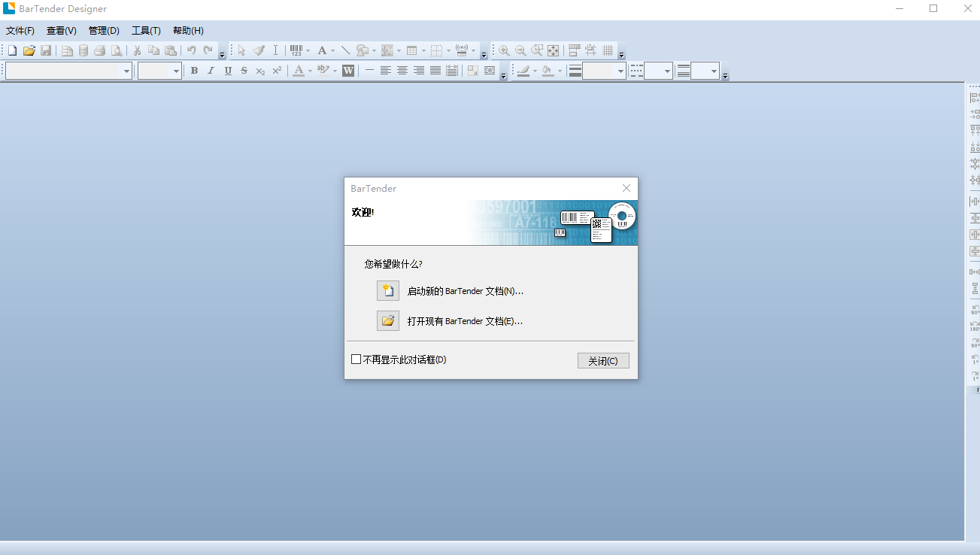Click the 关闭(C) button
Image resolution: width=980 pixels, height=555 pixels.
[x=603, y=361]
